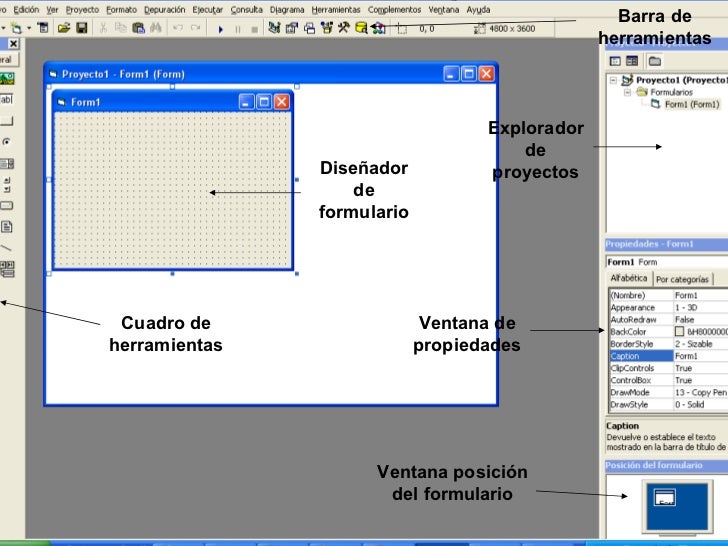Select the Shape tool in the toolbox

coord(6,206)
